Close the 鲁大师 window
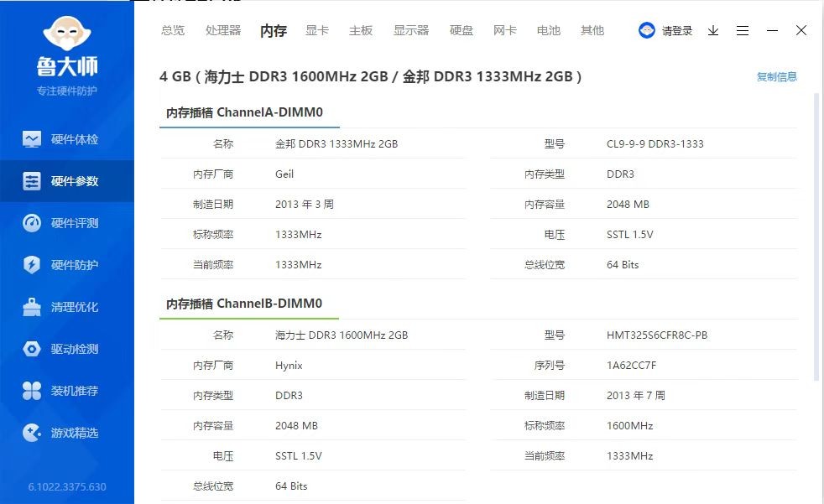This screenshot has height=504, width=824. click(801, 30)
